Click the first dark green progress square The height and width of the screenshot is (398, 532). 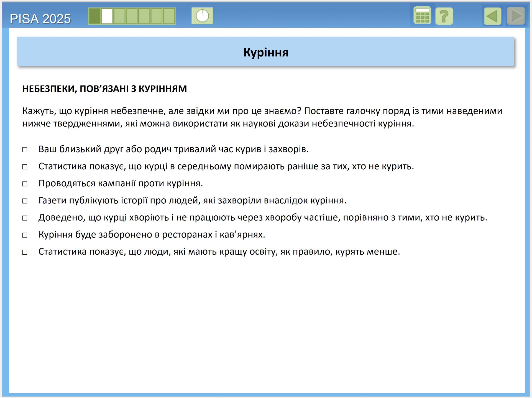[x=95, y=16]
